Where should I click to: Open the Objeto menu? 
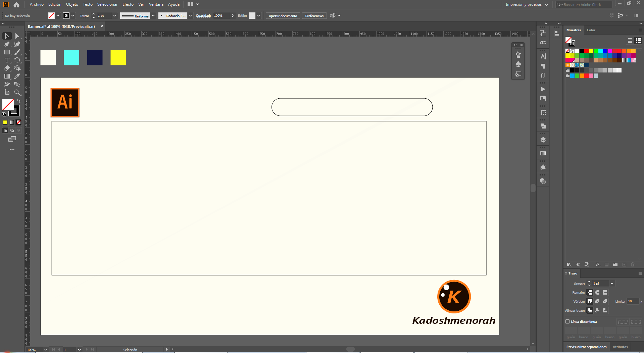point(72,4)
